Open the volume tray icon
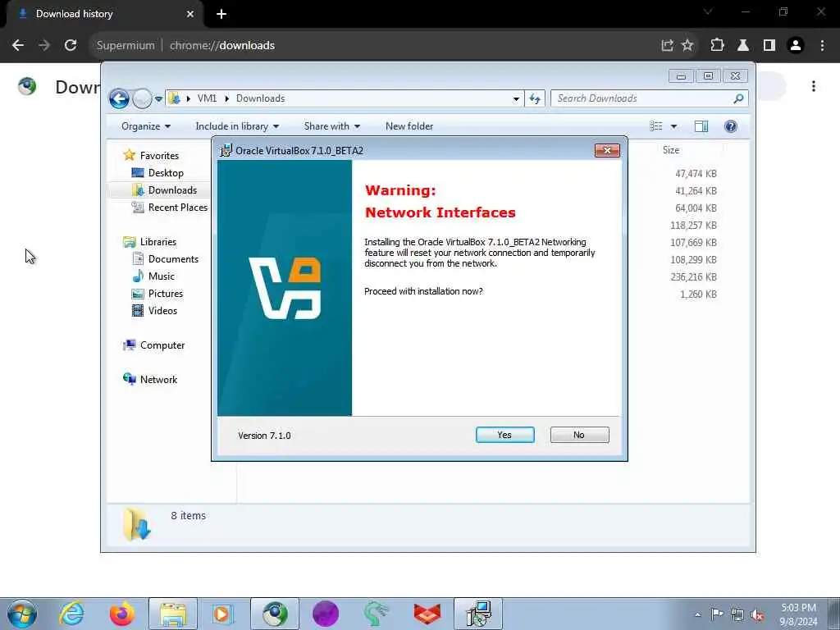This screenshot has height=630, width=840. 757,614
